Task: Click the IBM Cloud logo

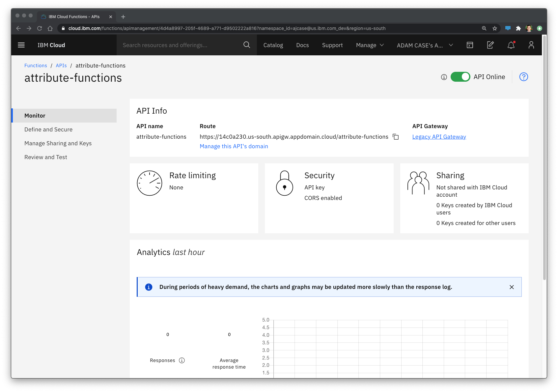Action: [51, 45]
